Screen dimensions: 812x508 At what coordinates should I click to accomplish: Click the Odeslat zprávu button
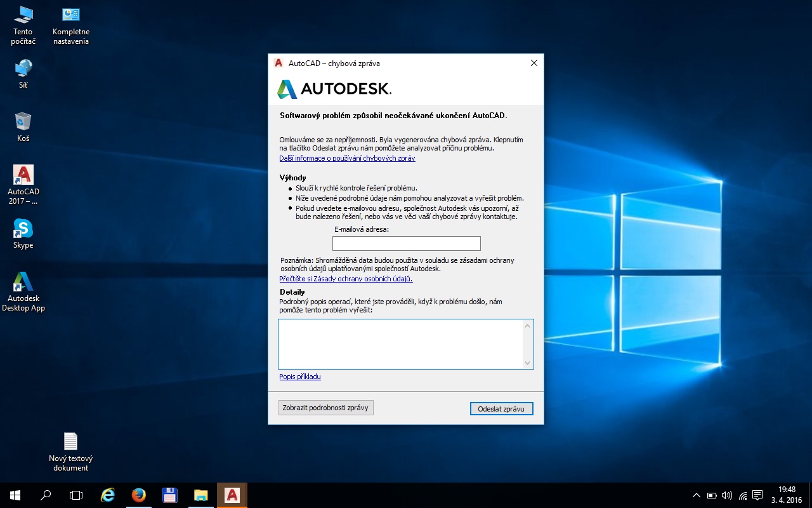point(501,409)
